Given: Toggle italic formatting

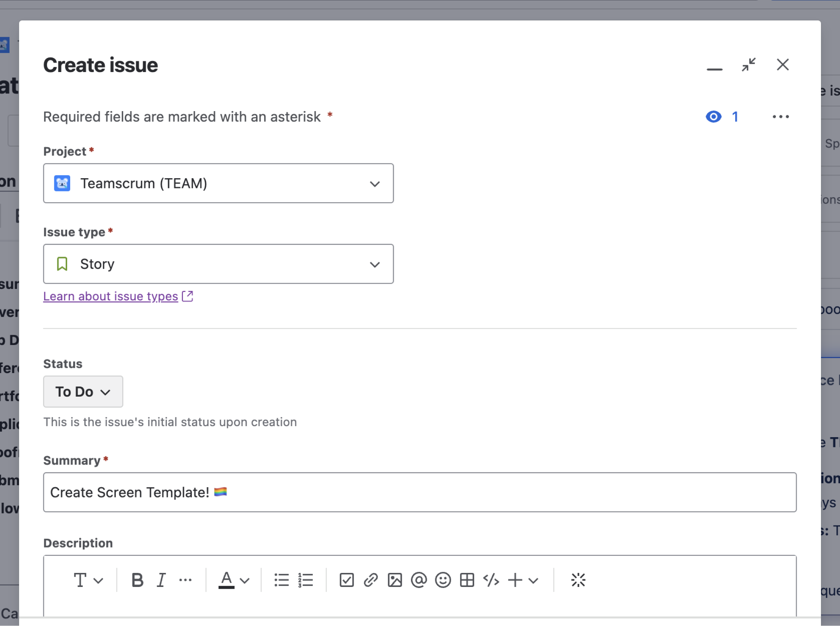Looking at the screenshot, I should click(x=162, y=580).
